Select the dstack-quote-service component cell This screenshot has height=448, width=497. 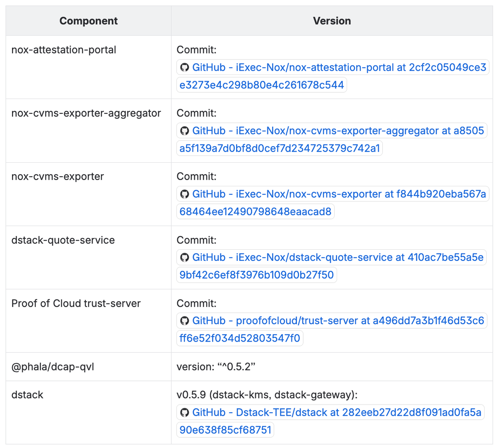pos(89,257)
